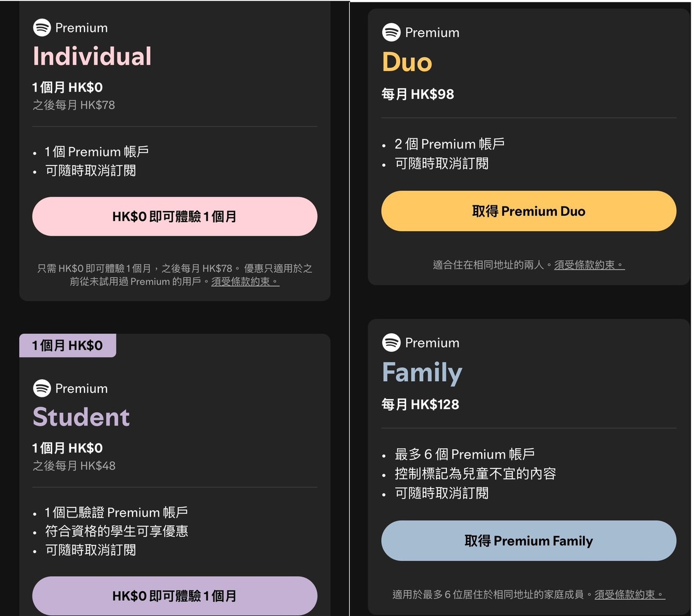The image size is (694, 616).
Task: Click the 每月 HK$128 price text on Family card
Action: pos(420,404)
